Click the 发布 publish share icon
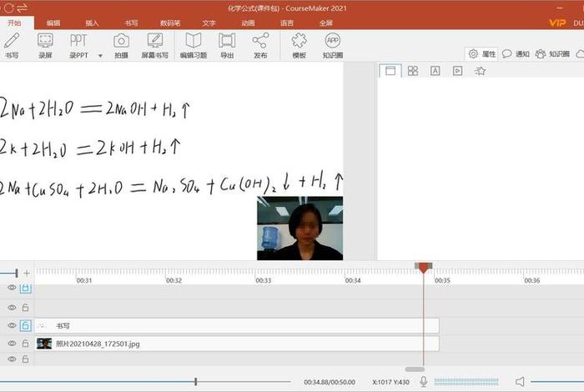 260,45
